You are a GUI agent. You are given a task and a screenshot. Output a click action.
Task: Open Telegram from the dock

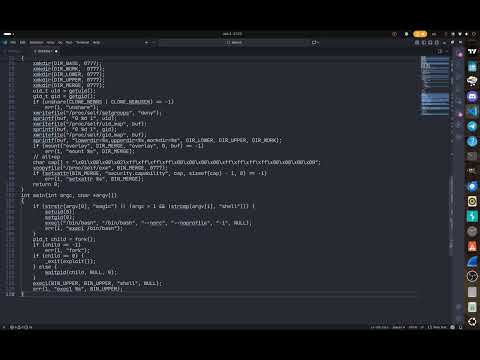pyautogui.click(x=472, y=126)
